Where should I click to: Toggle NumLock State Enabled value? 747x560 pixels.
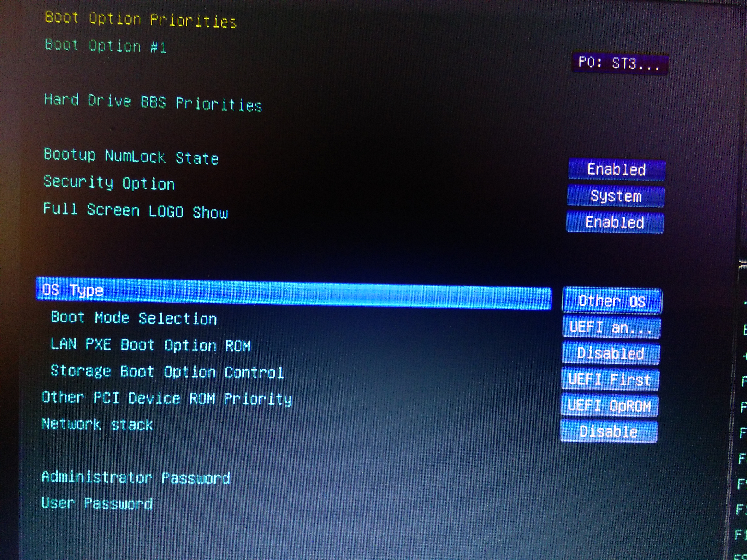click(617, 170)
